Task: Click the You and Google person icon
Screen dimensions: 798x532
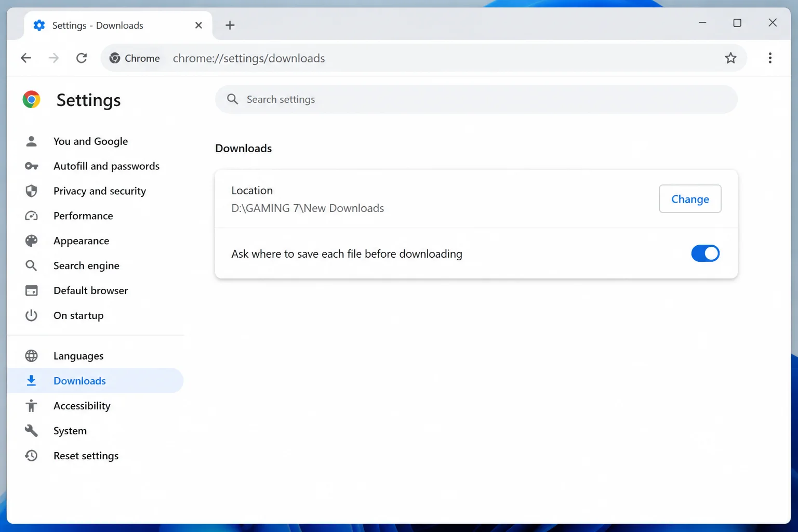Action: (x=31, y=141)
